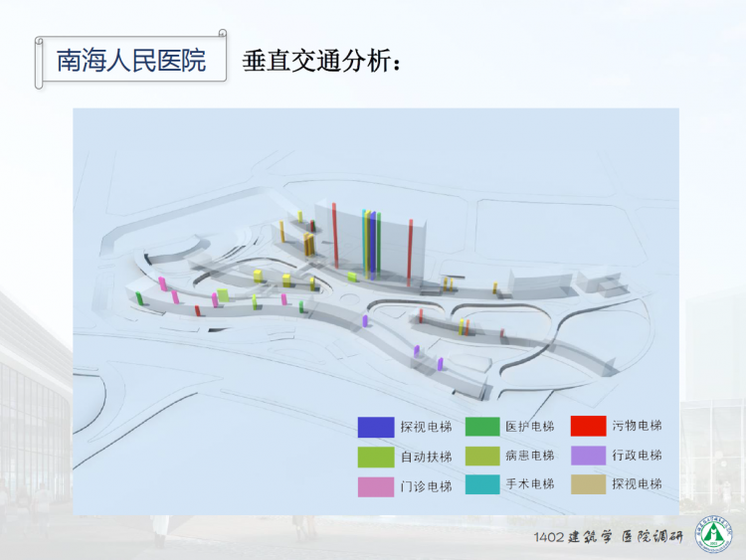The width and height of the screenshot is (746, 560).
Task: Pick the tan 探视电梯 legend swatch
Action: (589, 484)
